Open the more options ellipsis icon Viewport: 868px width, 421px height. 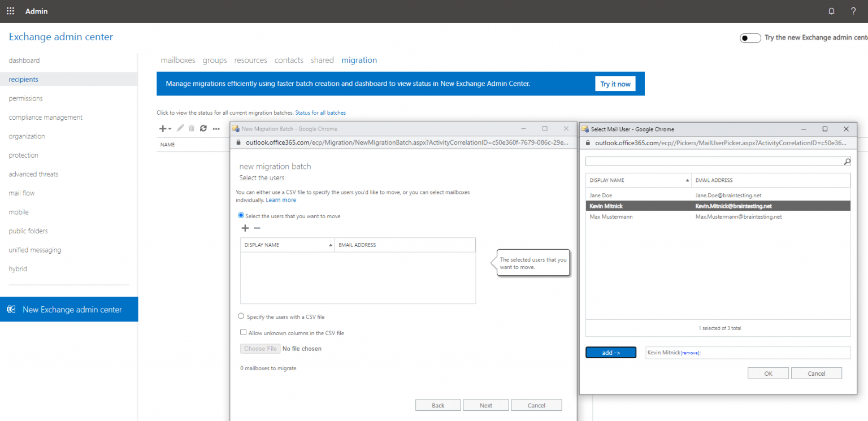coord(216,129)
